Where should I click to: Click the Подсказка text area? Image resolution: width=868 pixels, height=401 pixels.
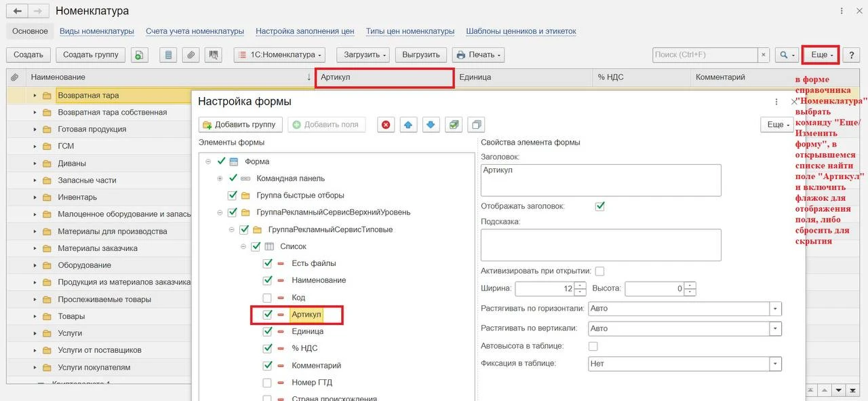click(x=601, y=245)
